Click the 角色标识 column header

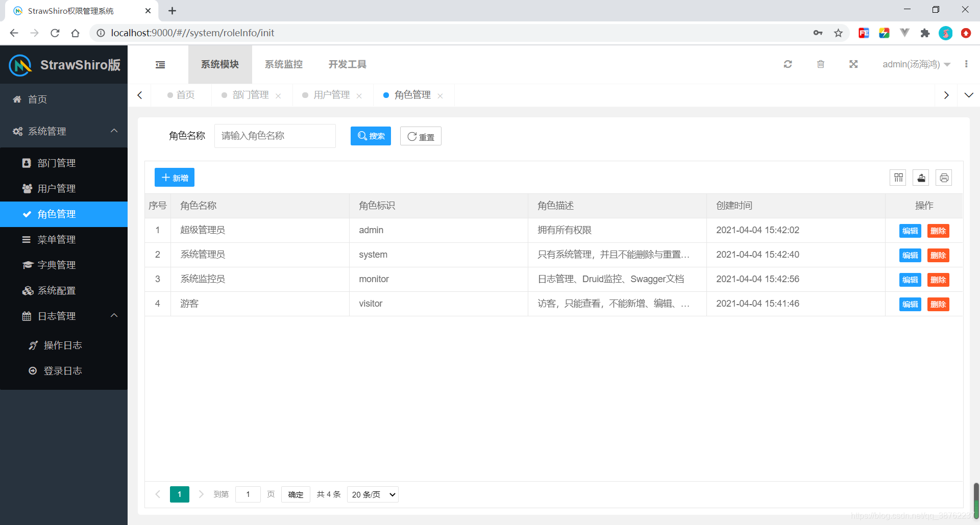click(438, 206)
